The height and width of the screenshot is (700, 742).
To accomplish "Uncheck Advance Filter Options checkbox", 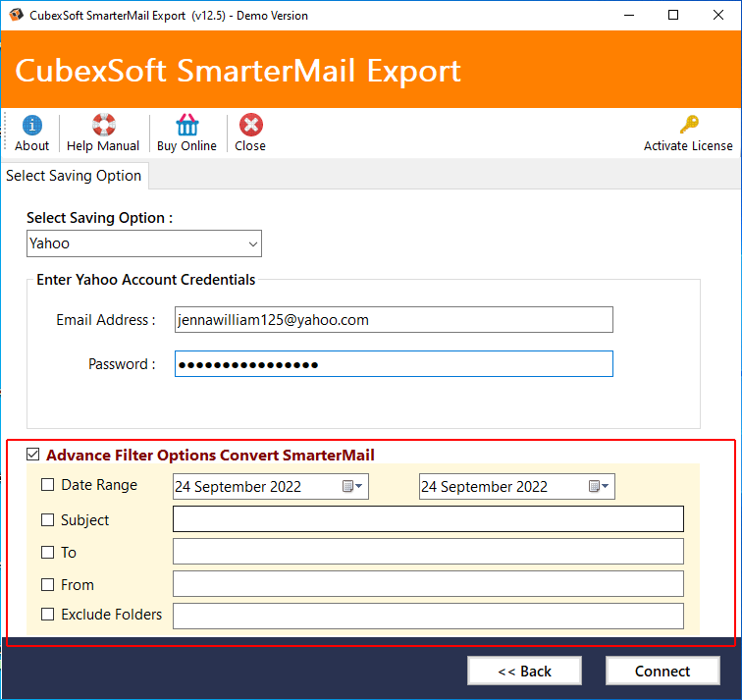I will pos(33,455).
